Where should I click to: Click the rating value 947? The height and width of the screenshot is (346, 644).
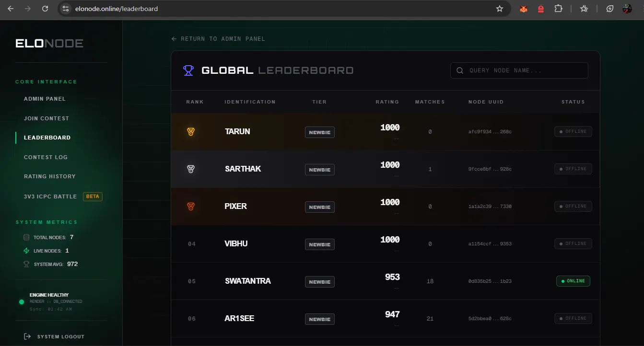pyautogui.click(x=392, y=314)
